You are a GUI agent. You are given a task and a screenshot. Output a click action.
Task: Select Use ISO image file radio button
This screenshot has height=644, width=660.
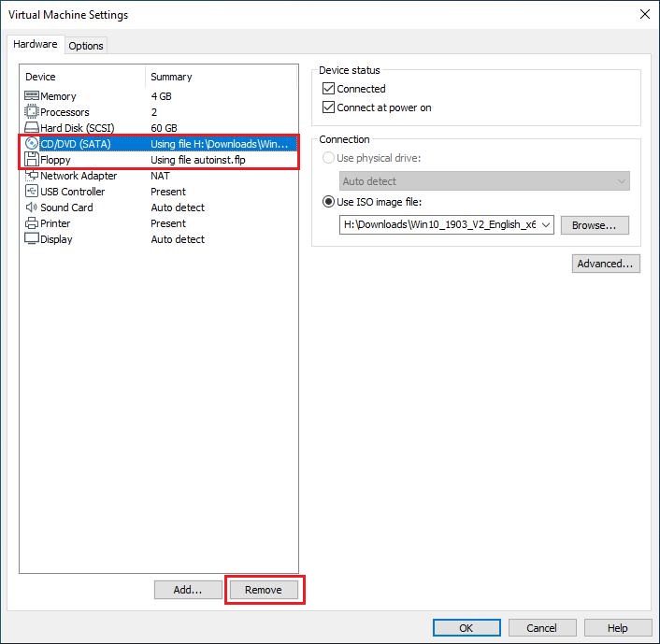(x=328, y=203)
